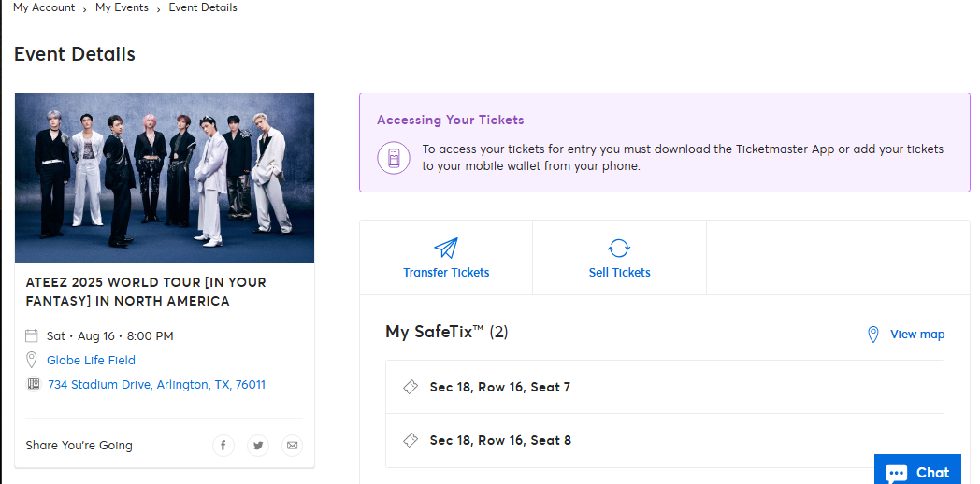Navigate to My Events breadcrumb
Screen dimensions: 980x484
[x=122, y=8]
